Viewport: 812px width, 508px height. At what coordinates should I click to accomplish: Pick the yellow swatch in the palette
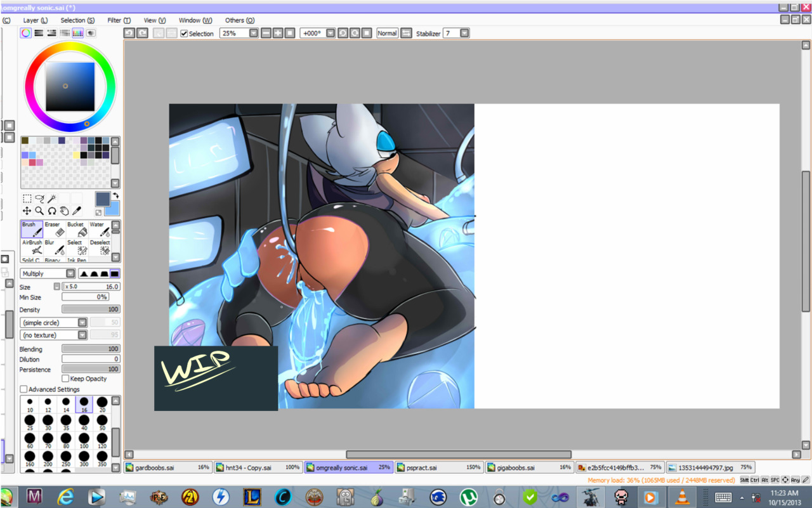coord(76,155)
